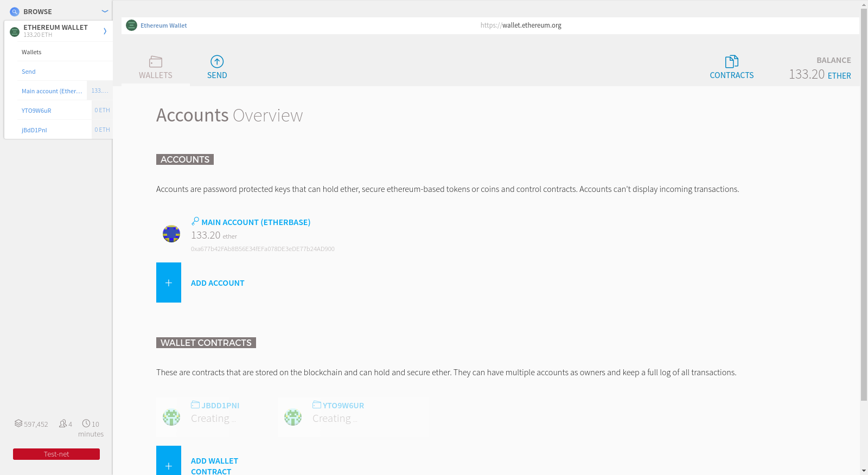
Task: Click the page vertical scrollbar thumb
Action: [864, 204]
